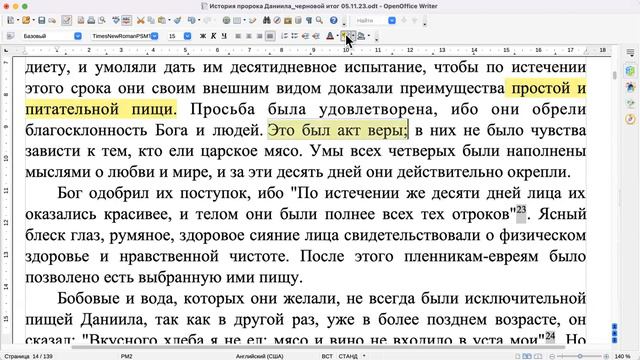This screenshot has height=360, width=640.
Task: Toggle Bullets list icon
Action: pos(295,36)
